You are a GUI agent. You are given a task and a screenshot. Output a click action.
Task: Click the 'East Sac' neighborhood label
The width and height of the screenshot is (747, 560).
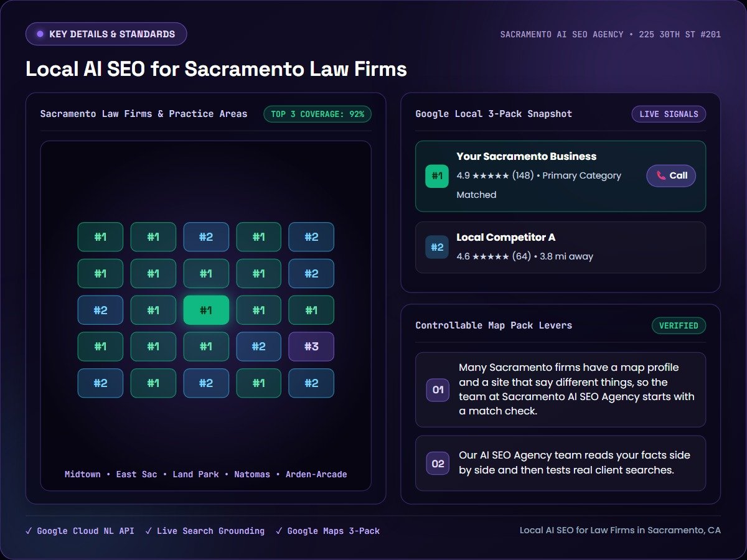pyautogui.click(x=136, y=474)
